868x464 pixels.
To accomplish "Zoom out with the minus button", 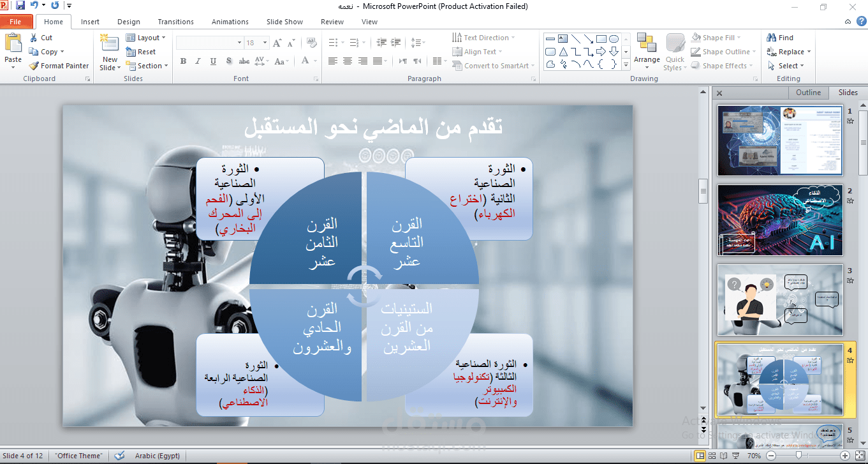I will click(x=770, y=456).
